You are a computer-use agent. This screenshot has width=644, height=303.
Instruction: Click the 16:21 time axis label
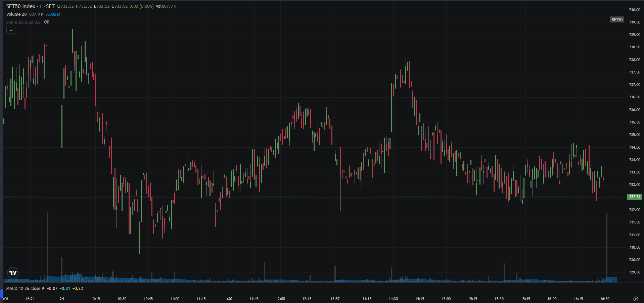[30, 299]
